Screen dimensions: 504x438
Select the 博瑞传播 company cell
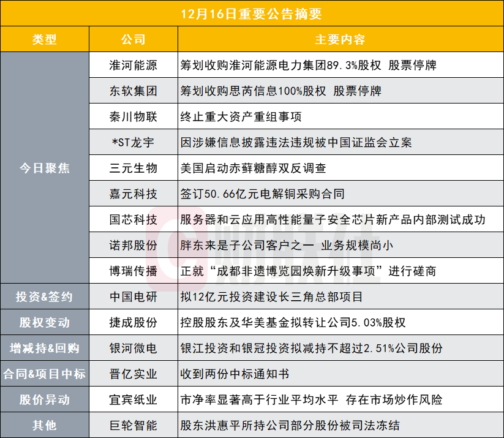(134, 271)
